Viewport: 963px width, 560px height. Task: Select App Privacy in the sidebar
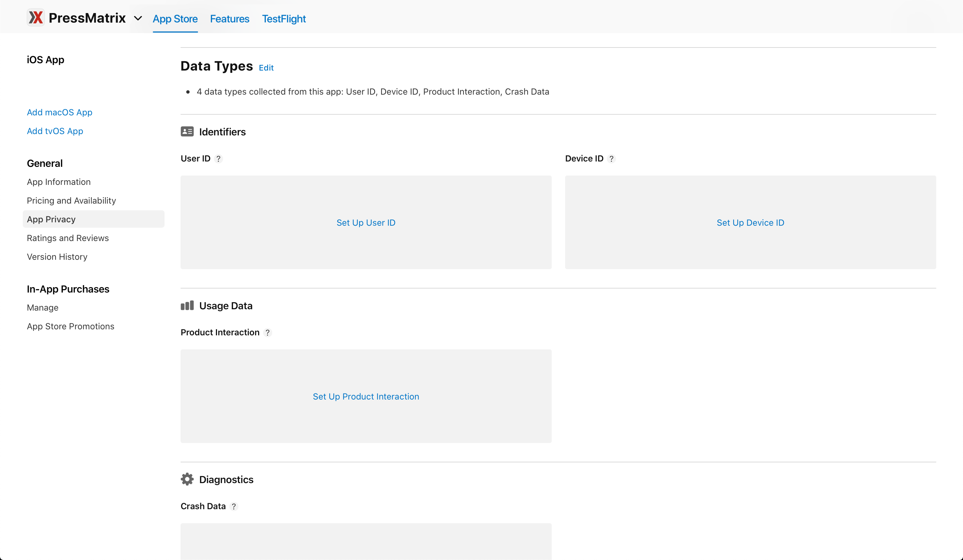[x=94, y=219]
